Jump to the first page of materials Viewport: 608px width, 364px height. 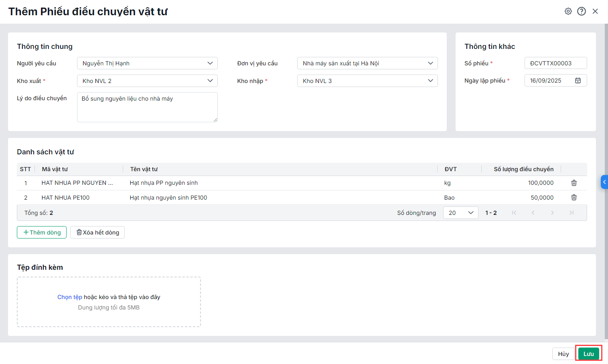[x=514, y=213]
